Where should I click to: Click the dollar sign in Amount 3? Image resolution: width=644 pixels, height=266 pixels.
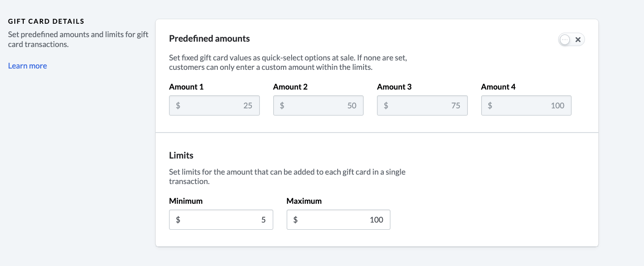pos(386,106)
